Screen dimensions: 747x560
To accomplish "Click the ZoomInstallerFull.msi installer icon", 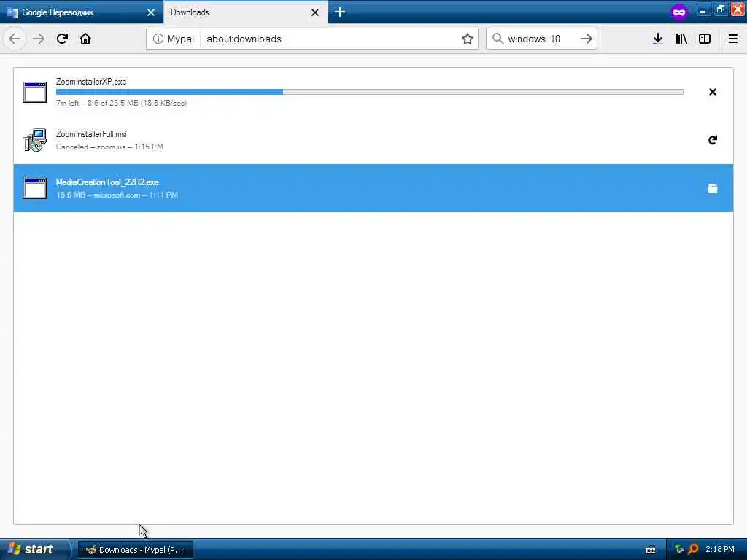I will (35, 140).
